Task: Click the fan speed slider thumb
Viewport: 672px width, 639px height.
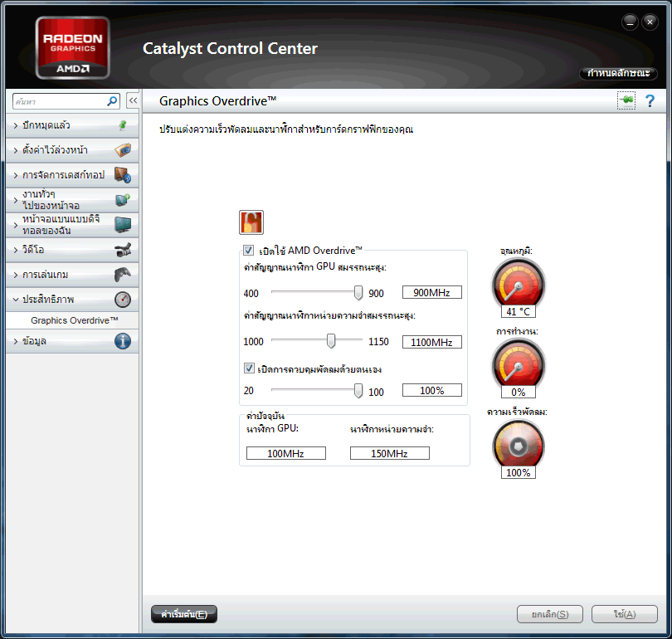Action: coord(358,390)
